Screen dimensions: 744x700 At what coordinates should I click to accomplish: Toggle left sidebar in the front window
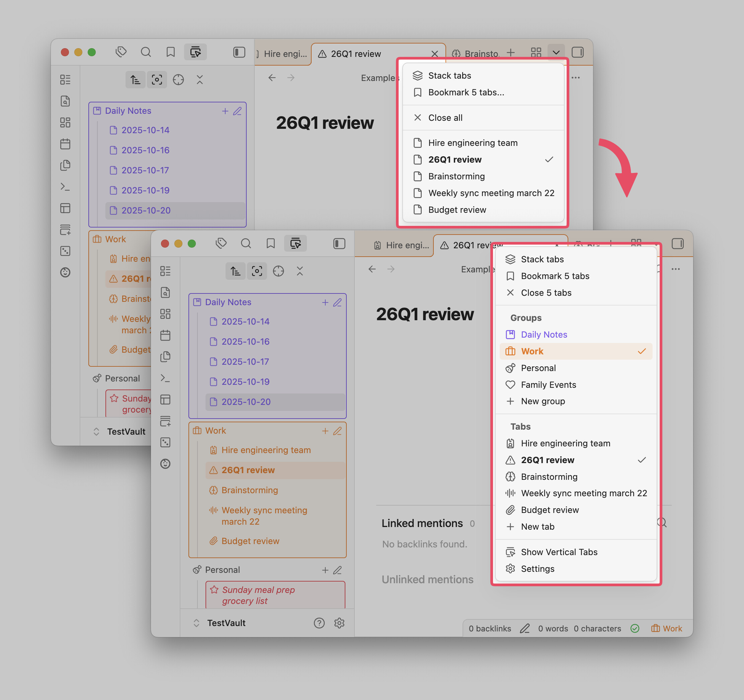pyautogui.click(x=339, y=244)
